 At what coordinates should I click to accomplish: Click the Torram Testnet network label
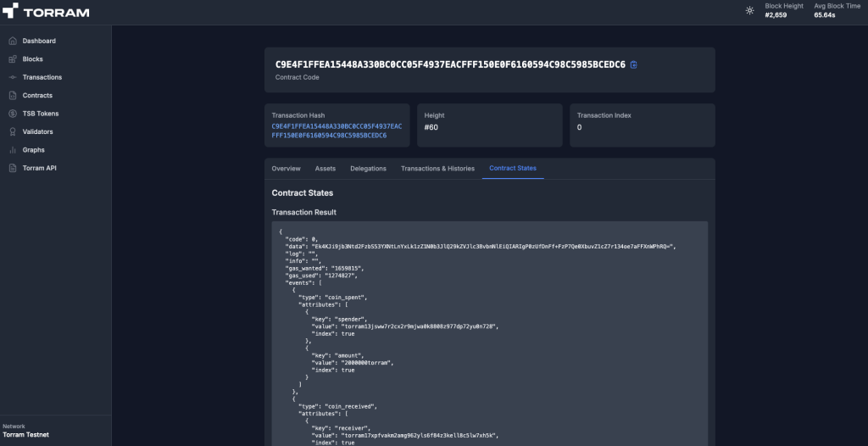(x=26, y=435)
